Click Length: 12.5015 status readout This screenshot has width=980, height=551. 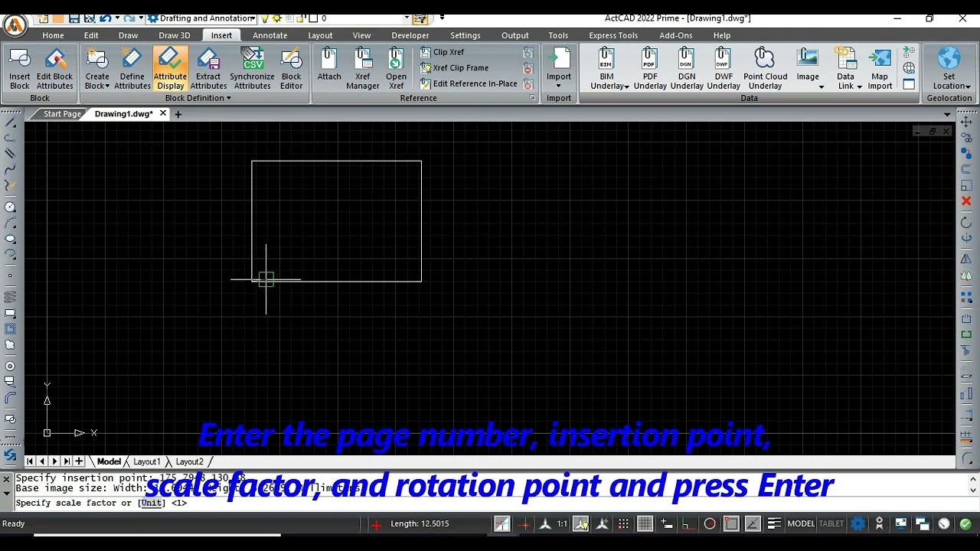[420, 524]
